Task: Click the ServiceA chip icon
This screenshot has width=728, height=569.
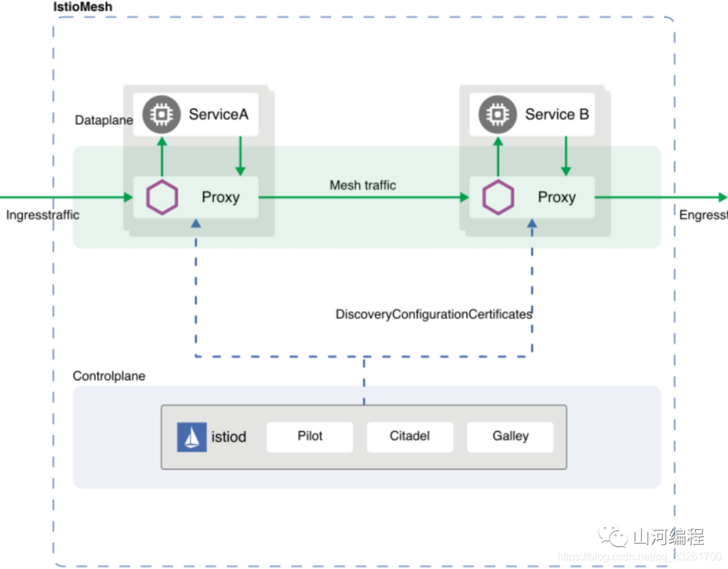Action: pos(162,114)
